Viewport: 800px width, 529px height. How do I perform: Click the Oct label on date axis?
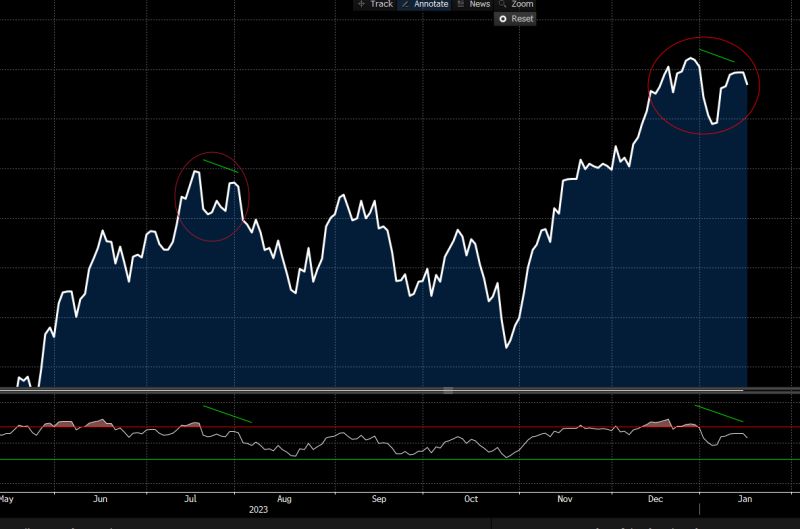click(471, 499)
